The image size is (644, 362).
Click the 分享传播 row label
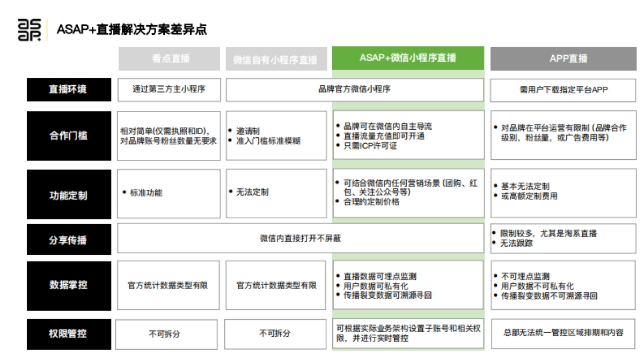pos(68,239)
